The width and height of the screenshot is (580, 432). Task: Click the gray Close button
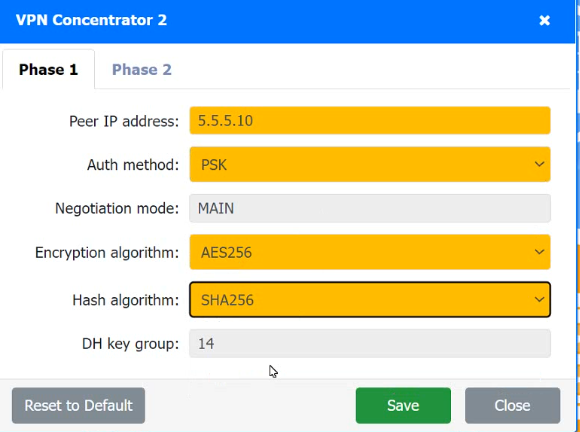(512, 405)
